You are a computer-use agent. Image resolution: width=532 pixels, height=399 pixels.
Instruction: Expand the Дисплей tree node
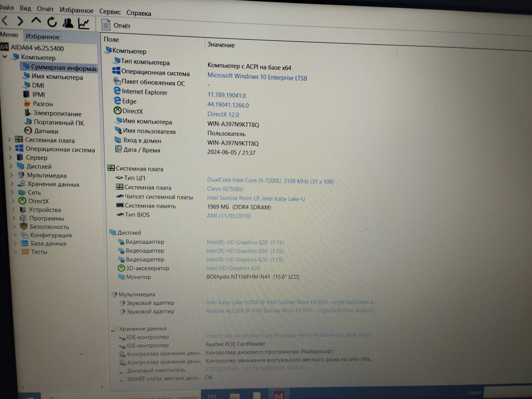tap(11, 166)
